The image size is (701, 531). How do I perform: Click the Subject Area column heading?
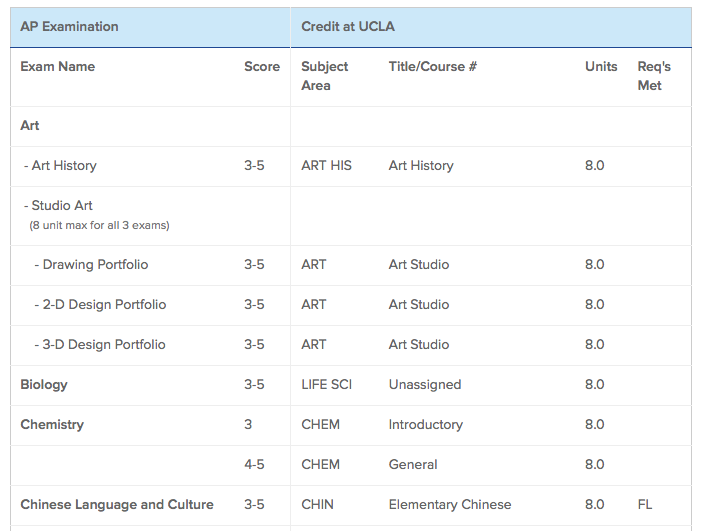pos(325,76)
